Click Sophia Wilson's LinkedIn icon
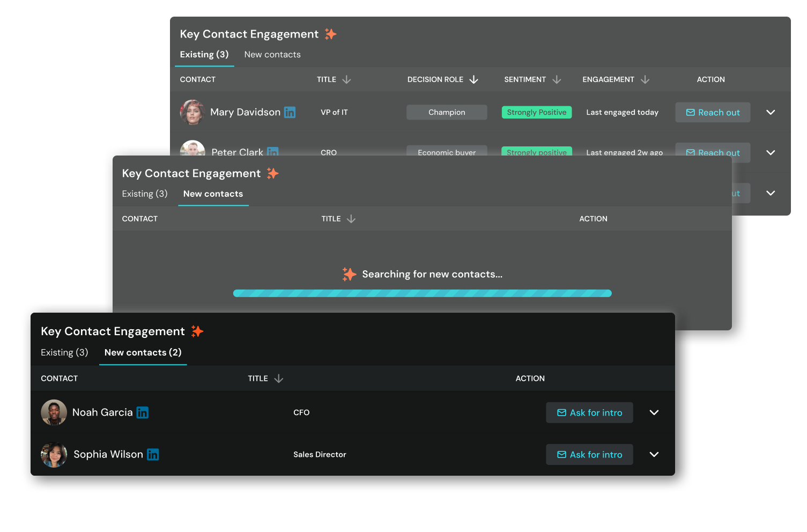Image resolution: width=807 pixels, height=532 pixels. pos(153,455)
